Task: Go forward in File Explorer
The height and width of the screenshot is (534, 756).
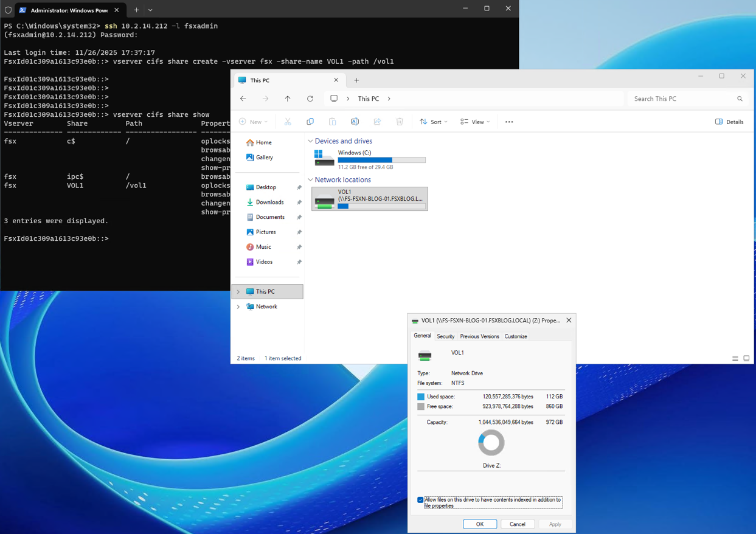Action: [266, 99]
